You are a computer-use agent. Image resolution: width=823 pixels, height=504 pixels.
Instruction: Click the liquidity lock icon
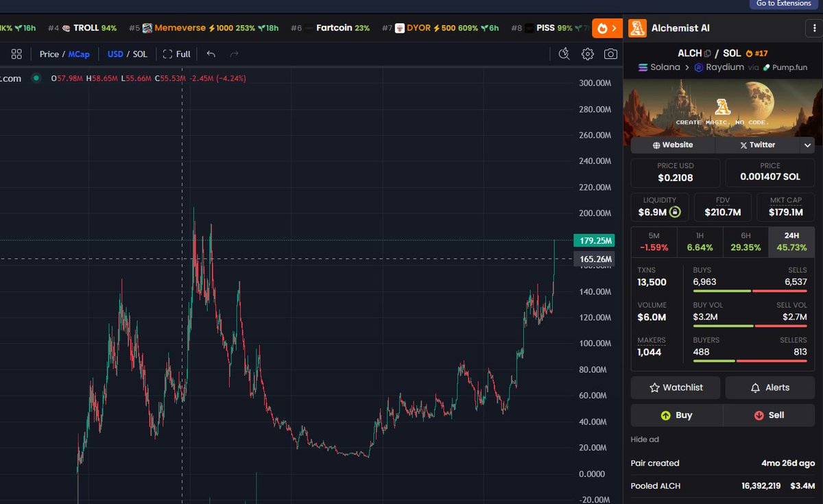click(x=675, y=212)
